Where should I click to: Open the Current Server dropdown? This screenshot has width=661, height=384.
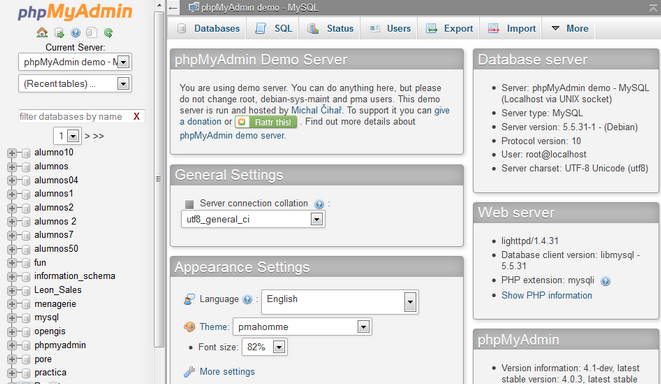click(x=75, y=62)
